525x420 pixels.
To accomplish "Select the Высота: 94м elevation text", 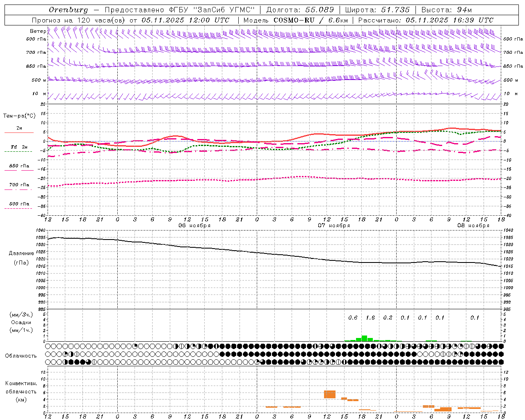I will pyautogui.click(x=447, y=10).
